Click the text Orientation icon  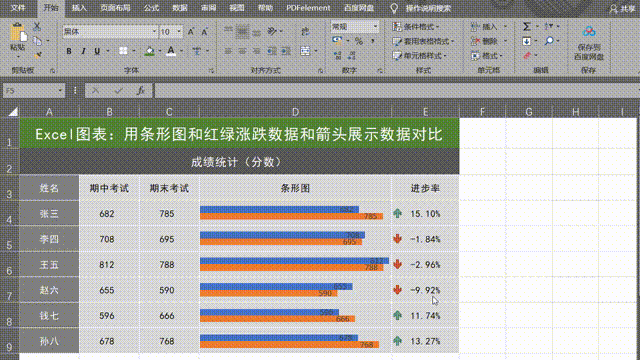[272, 31]
